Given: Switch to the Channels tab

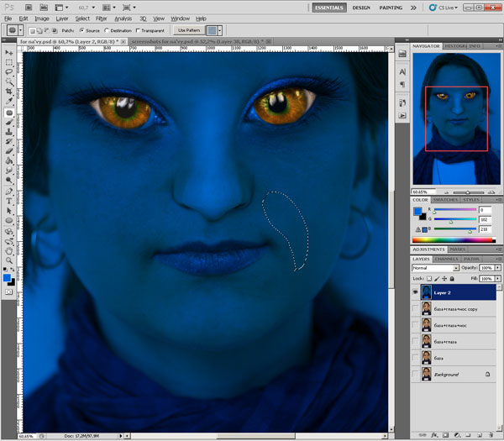Looking at the screenshot, I should point(445,259).
